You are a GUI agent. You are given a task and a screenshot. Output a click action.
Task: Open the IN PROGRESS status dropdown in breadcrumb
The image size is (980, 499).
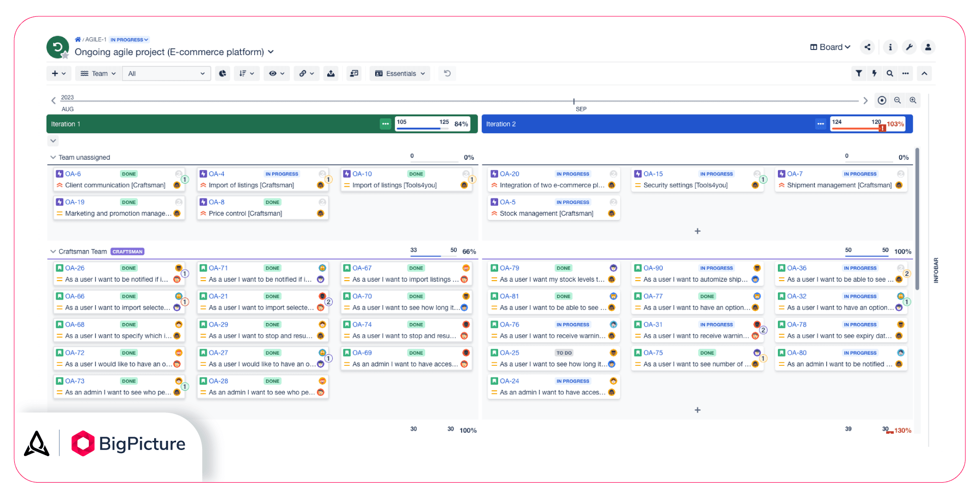point(129,39)
